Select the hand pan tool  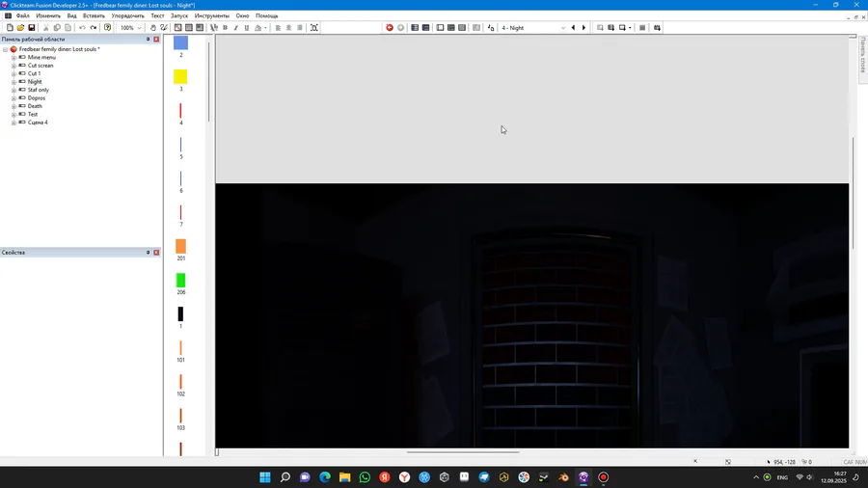coord(152,28)
